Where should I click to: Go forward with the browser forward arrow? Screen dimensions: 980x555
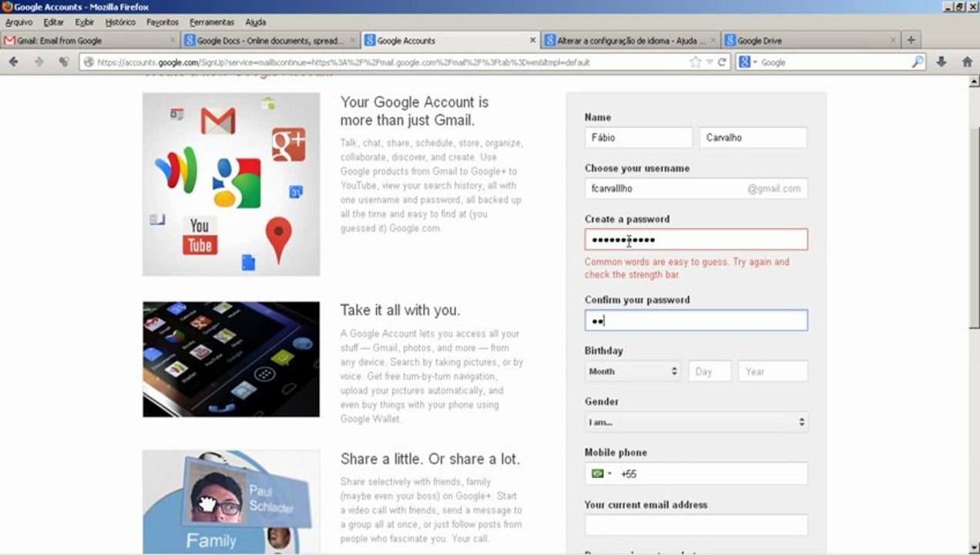[39, 62]
